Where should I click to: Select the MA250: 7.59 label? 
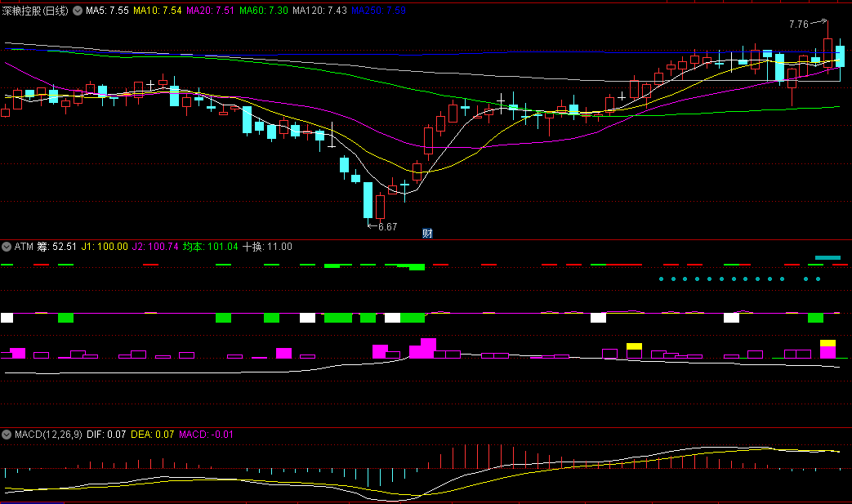click(378, 11)
